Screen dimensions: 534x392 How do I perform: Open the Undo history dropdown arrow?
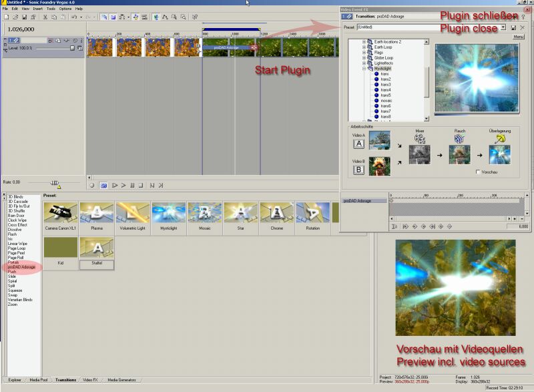tap(81, 17)
